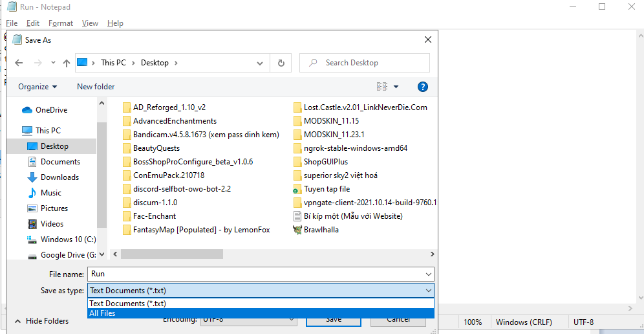Select the FantasyMap [Populated] by LemonFox folder
Viewport: 644px width, 334px height.
197,230
